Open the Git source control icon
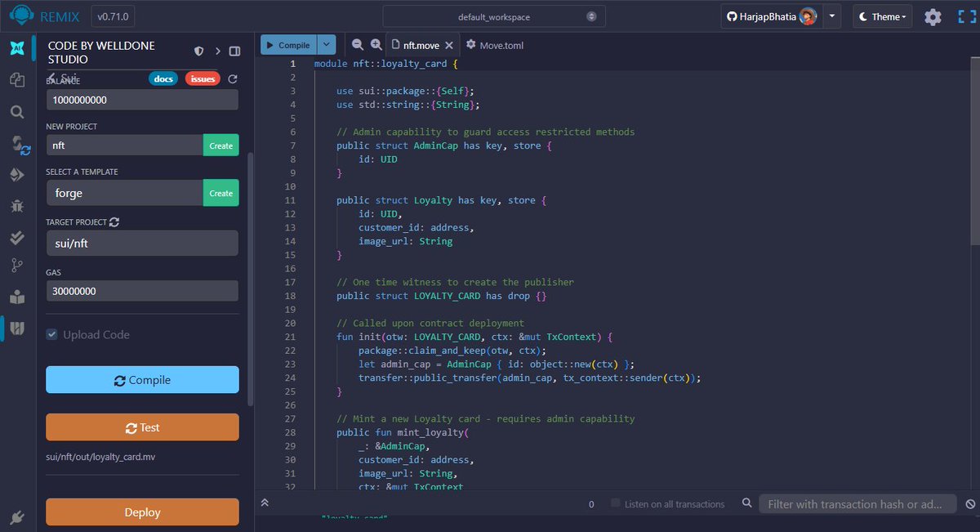 click(17, 266)
